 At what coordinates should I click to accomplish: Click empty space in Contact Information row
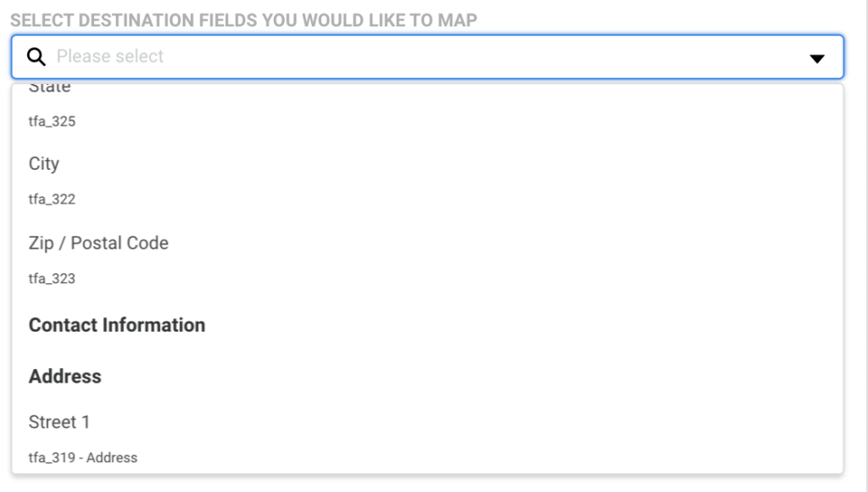[x=498, y=325]
